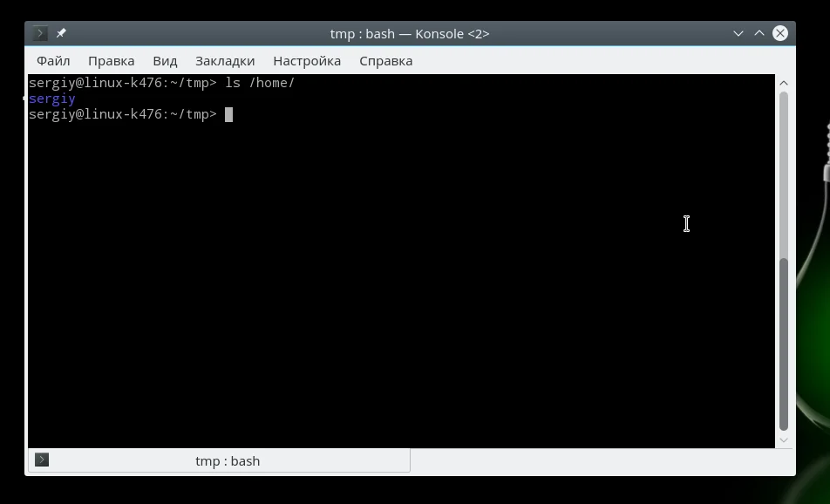The width and height of the screenshot is (830, 504).
Task: Open the Закладки menu
Action: (x=225, y=61)
